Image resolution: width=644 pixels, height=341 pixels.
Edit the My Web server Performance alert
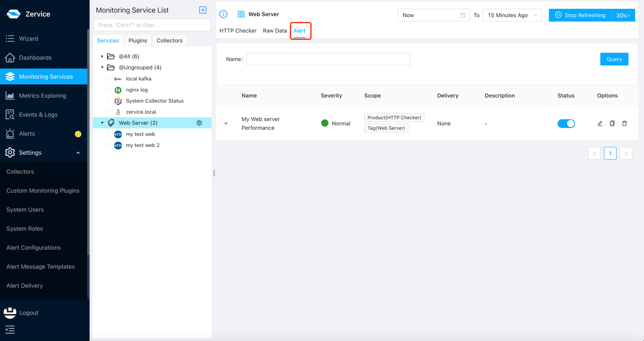600,124
